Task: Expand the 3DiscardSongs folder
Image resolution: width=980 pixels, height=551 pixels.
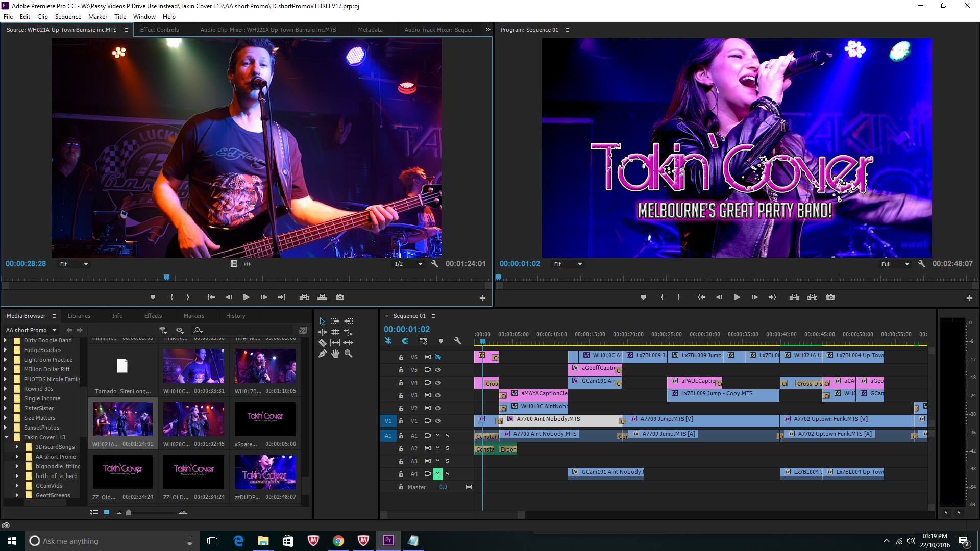Action: point(17,447)
